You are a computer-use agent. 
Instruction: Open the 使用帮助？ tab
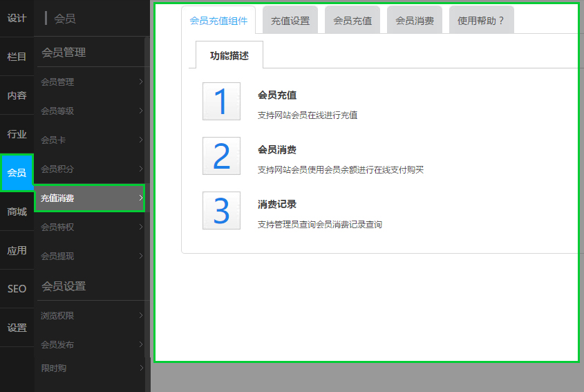tap(481, 21)
